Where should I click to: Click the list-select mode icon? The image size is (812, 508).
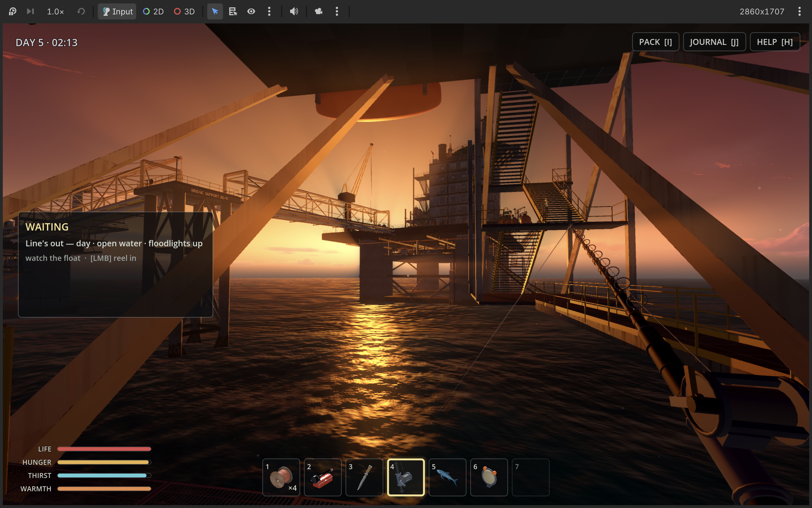point(233,11)
